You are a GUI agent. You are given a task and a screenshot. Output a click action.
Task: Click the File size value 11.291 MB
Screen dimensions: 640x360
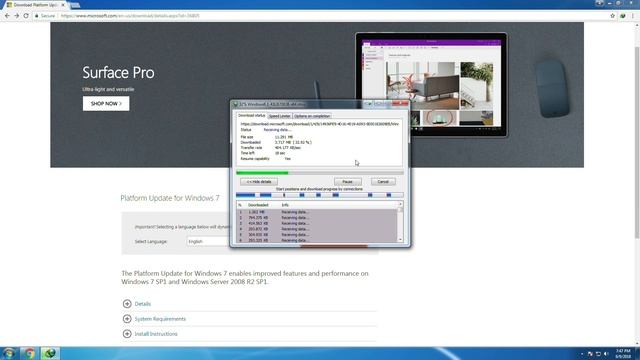284,137
